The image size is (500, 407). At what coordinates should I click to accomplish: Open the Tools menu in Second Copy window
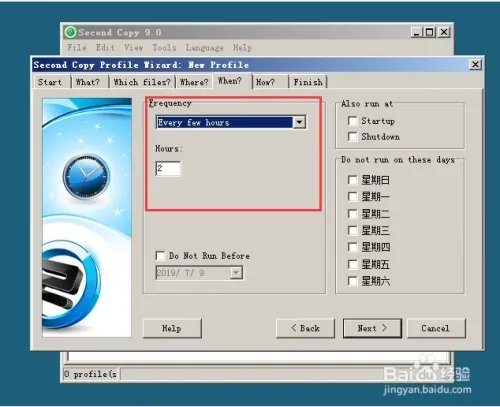(164, 48)
